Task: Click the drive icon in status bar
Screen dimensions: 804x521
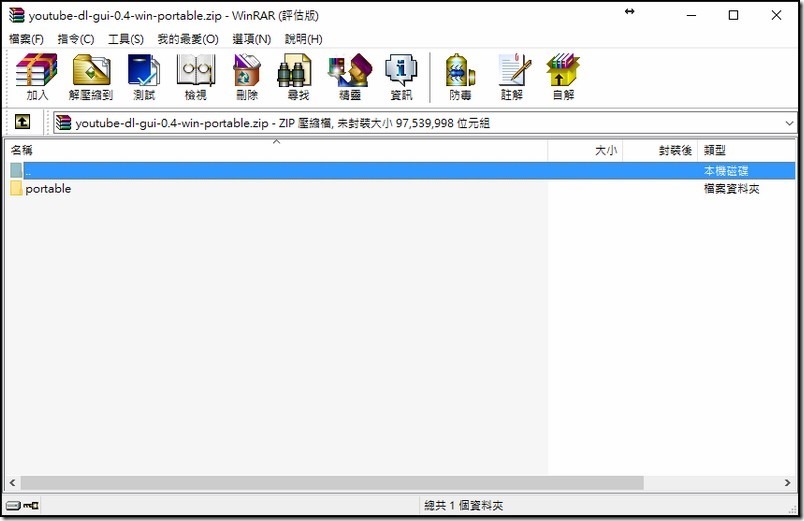Action: (13, 506)
